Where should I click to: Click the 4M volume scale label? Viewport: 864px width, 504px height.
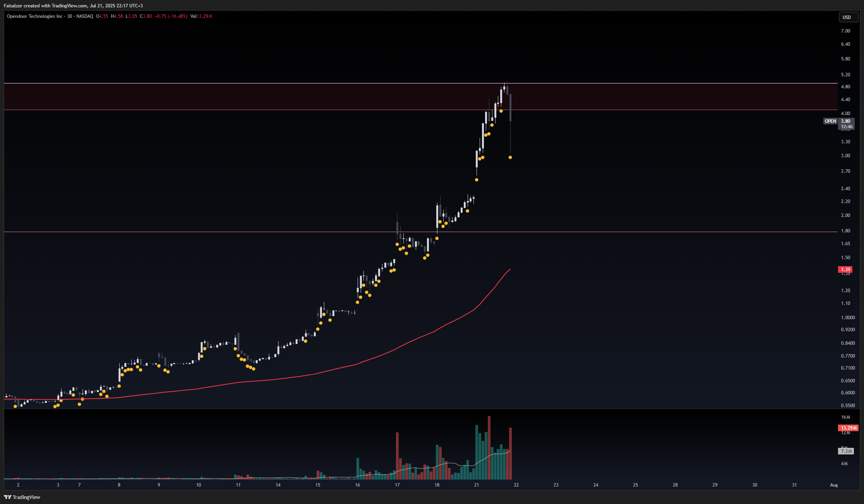click(844, 464)
